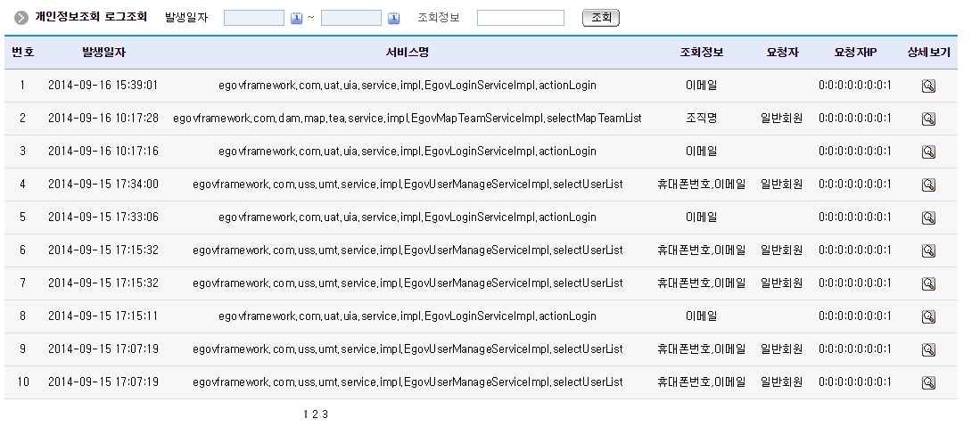View details of log entry 8
980x435 pixels.
tap(927, 316)
